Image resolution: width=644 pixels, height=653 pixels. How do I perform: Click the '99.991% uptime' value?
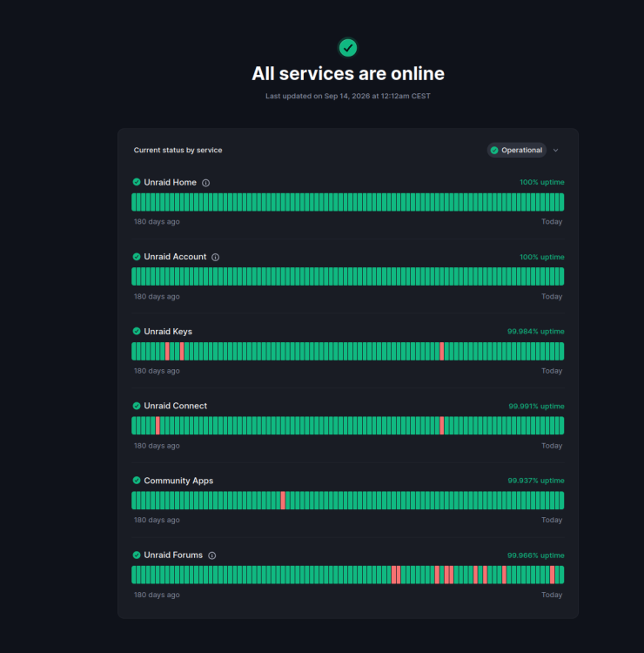tap(537, 406)
